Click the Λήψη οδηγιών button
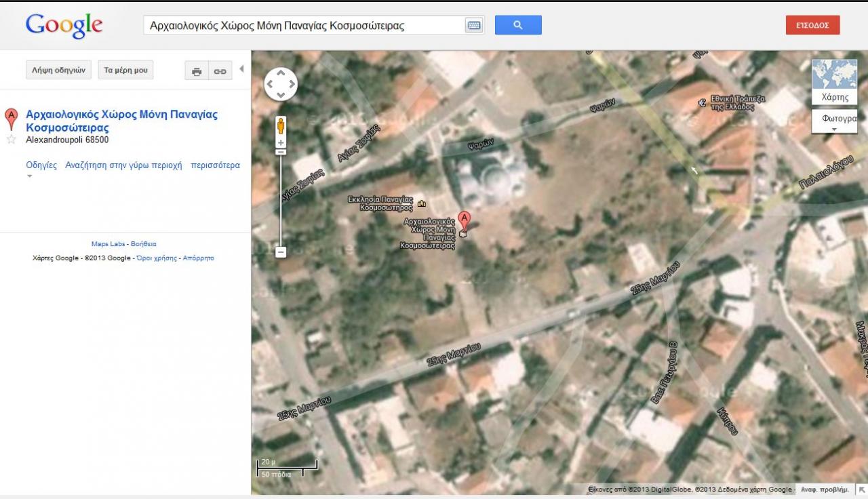 58,70
